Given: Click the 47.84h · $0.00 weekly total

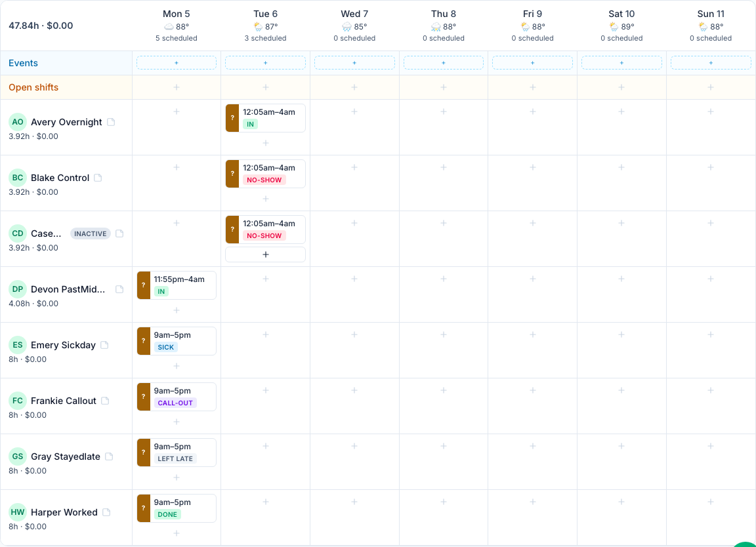Looking at the screenshot, I should coord(41,26).
